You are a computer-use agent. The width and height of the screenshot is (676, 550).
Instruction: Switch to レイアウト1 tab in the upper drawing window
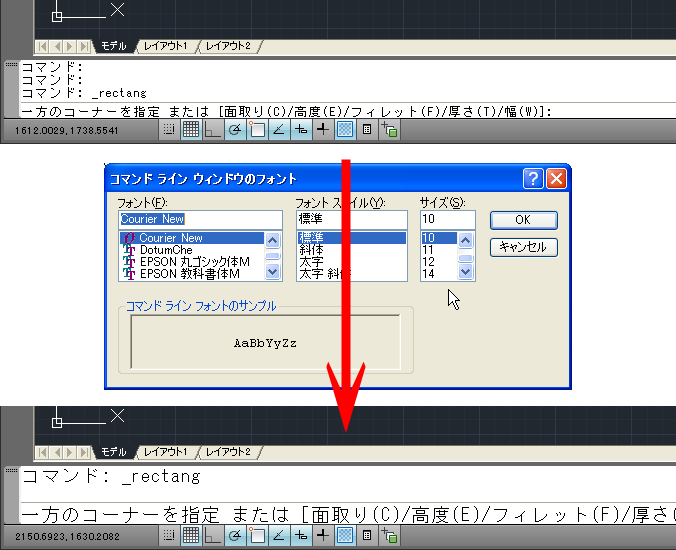[165, 46]
